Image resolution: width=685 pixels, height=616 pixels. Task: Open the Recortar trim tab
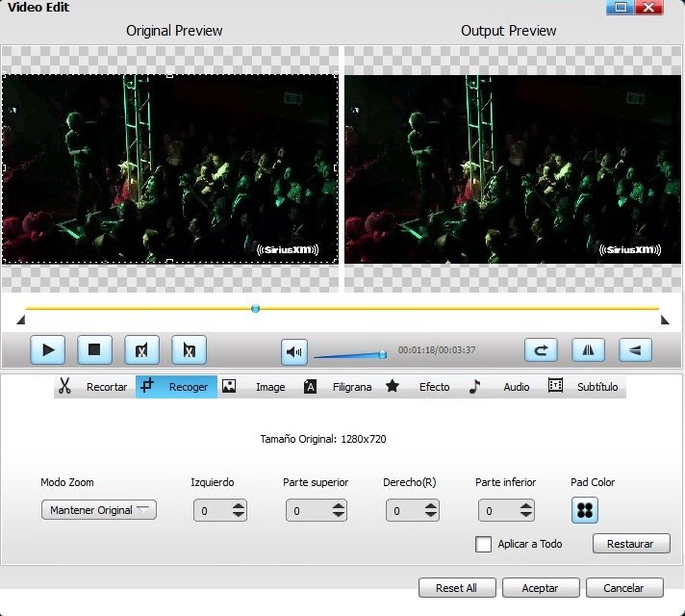(x=95, y=387)
